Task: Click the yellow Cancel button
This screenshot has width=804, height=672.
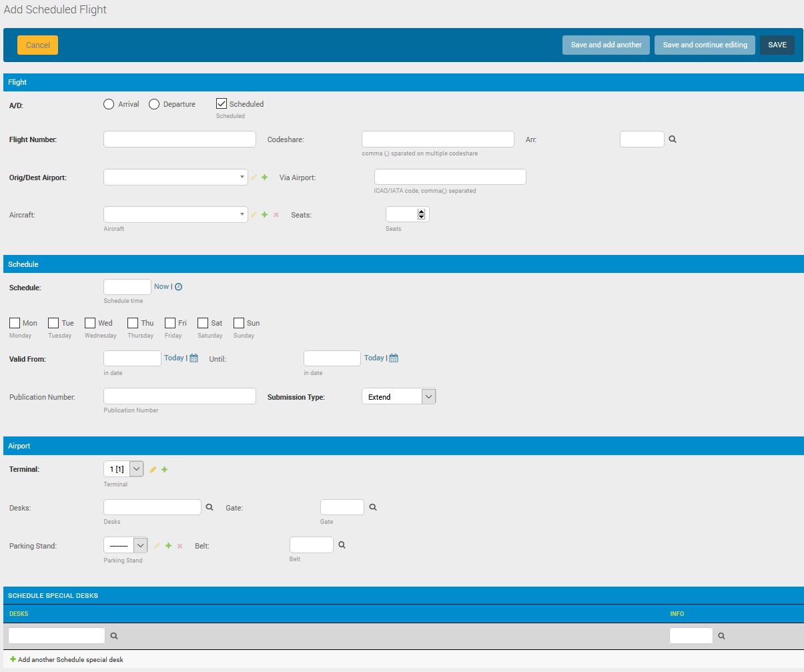Action: point(38,45)
